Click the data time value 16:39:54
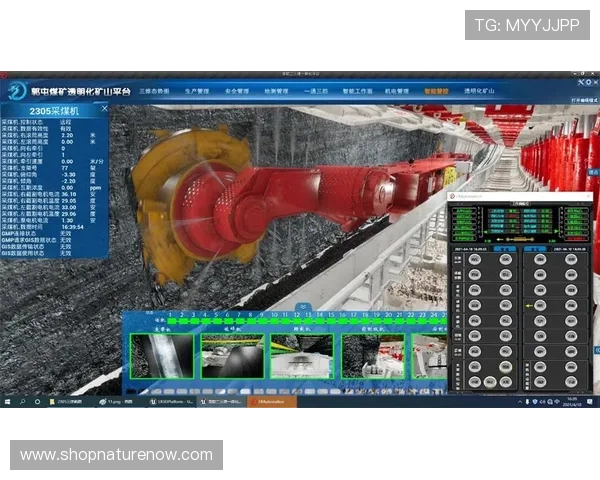Screen dimensions: 600x480 [x=73, y=227]
